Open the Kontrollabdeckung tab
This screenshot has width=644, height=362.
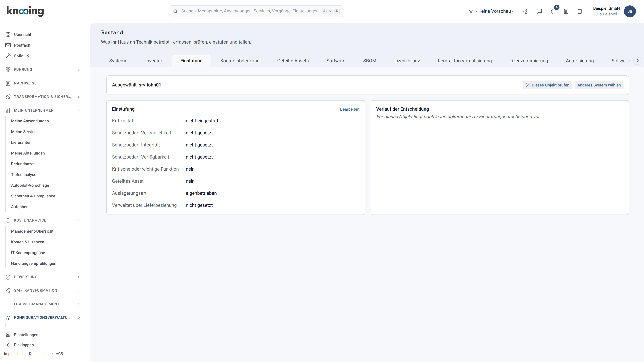[240, 61]
